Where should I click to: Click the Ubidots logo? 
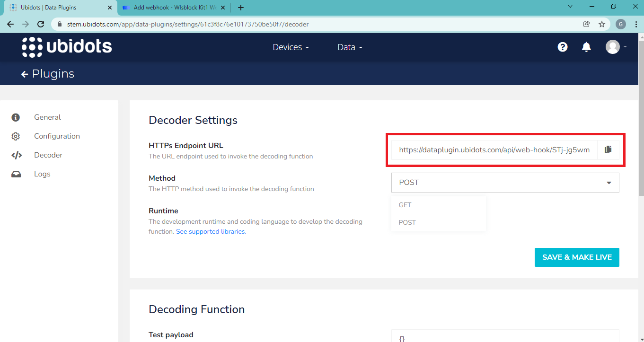click(x=67, y=47)
